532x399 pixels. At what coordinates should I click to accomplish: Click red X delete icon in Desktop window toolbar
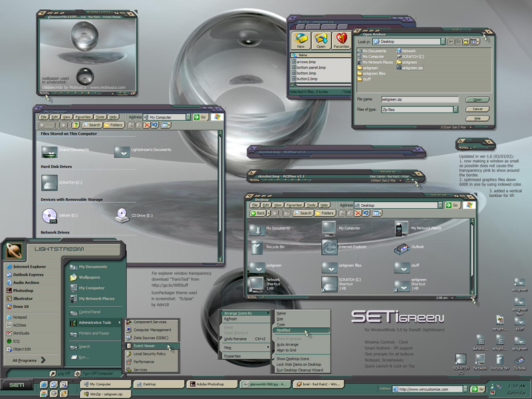coord(358,213)
